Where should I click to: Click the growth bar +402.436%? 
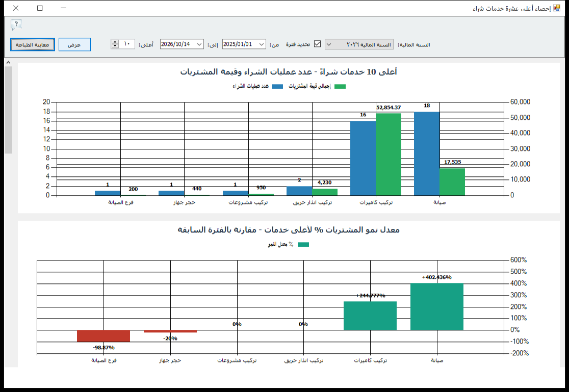437,306
